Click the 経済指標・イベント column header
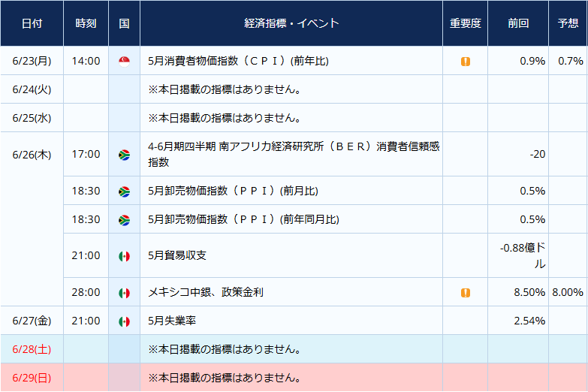This screenshot has width=588, height=392. coord(291,23)
